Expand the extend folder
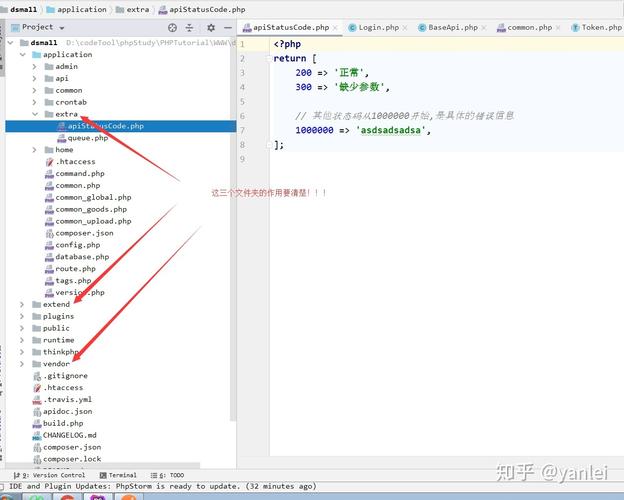 (x=22, y=305)
